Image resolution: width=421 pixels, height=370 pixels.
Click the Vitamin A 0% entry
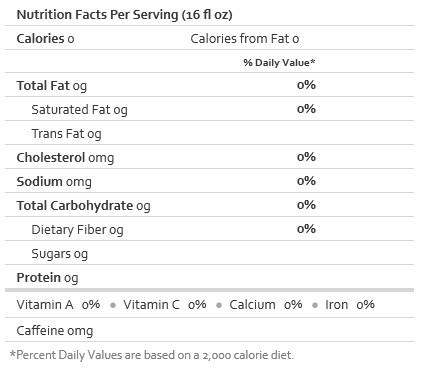(x=58, y=305)
